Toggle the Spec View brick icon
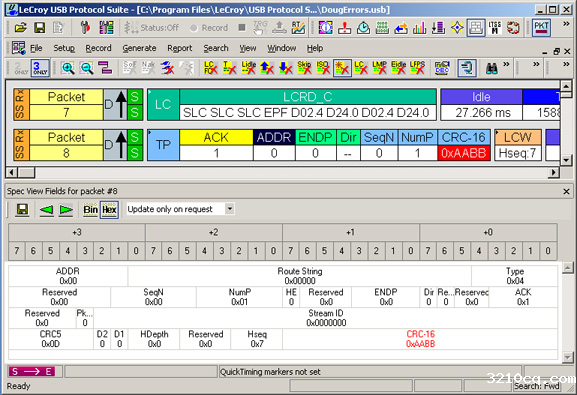577x395 pixels. [476, 28]
